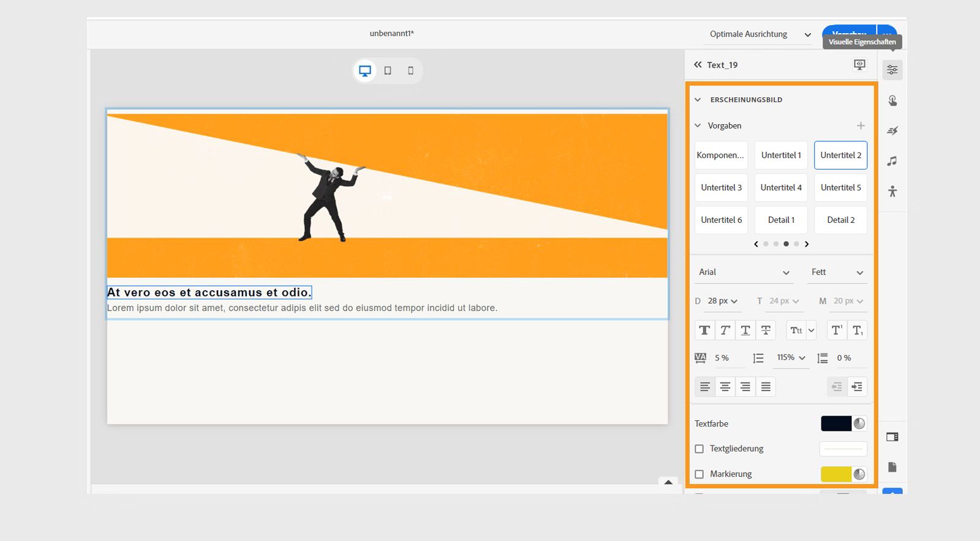Align text right

(745, 387)
